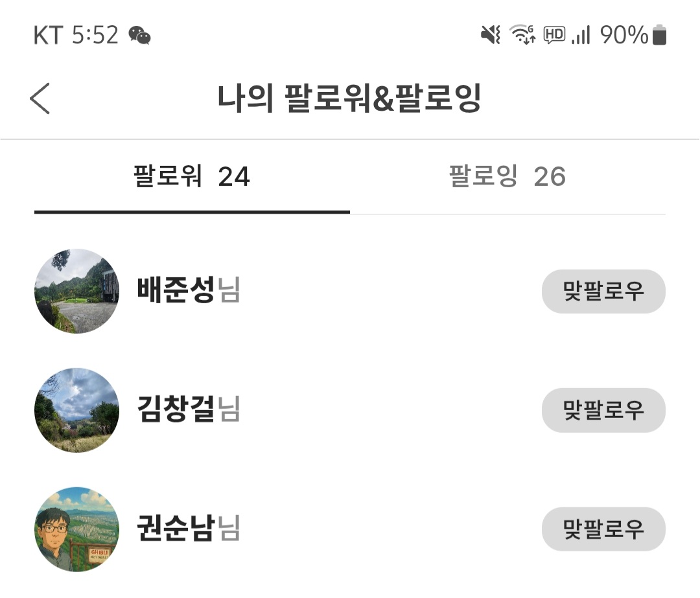Tap the WeChat notification icon in status bar
Screen dimensions: 700x598
139,35
